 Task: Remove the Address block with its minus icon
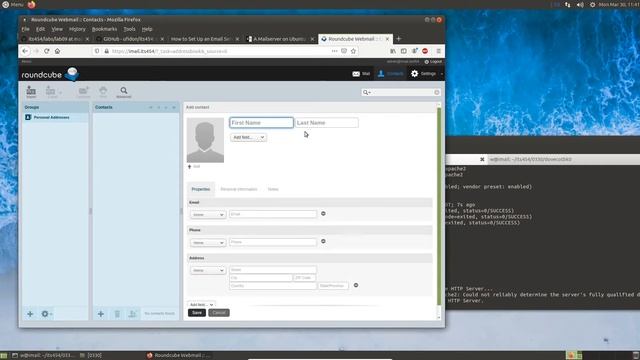coord(356,285)
